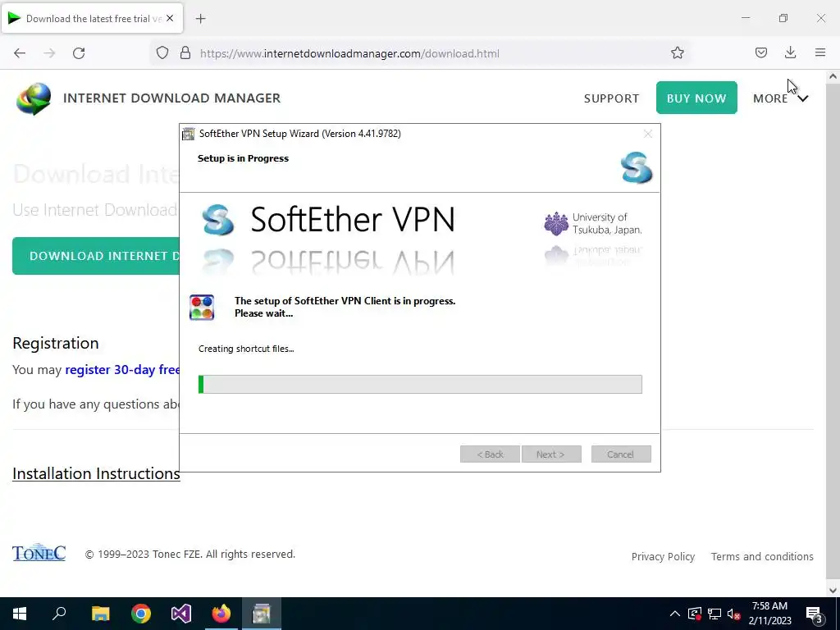
Task: Open Firefox application hamburger menu
Action: [820, 52]
